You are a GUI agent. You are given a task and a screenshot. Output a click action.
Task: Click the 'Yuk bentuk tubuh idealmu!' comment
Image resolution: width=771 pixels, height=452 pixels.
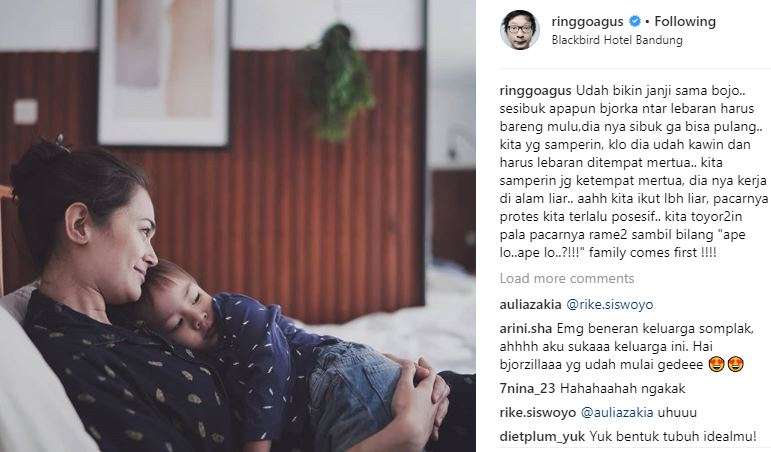pyautogui.click(x=673, y=436)
